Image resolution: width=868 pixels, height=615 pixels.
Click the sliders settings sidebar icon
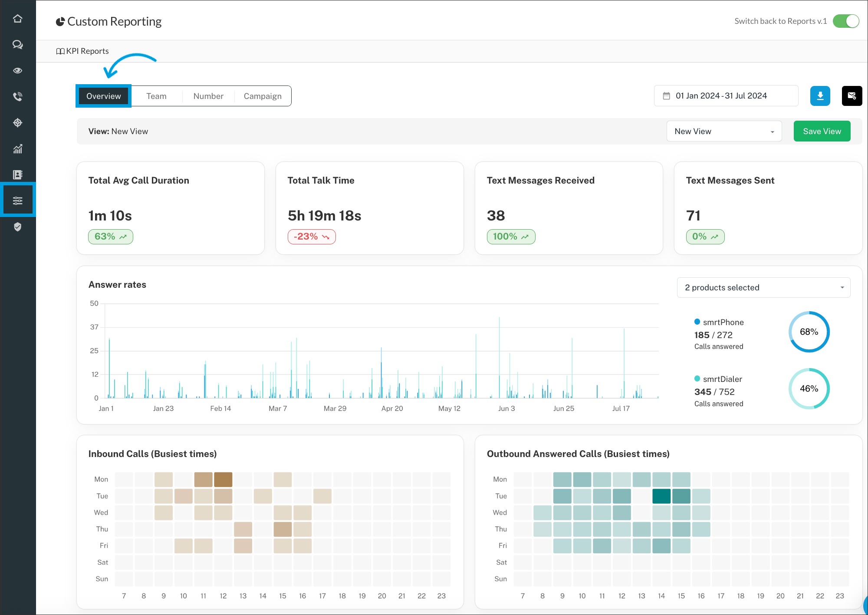click(x=17, y=201)
